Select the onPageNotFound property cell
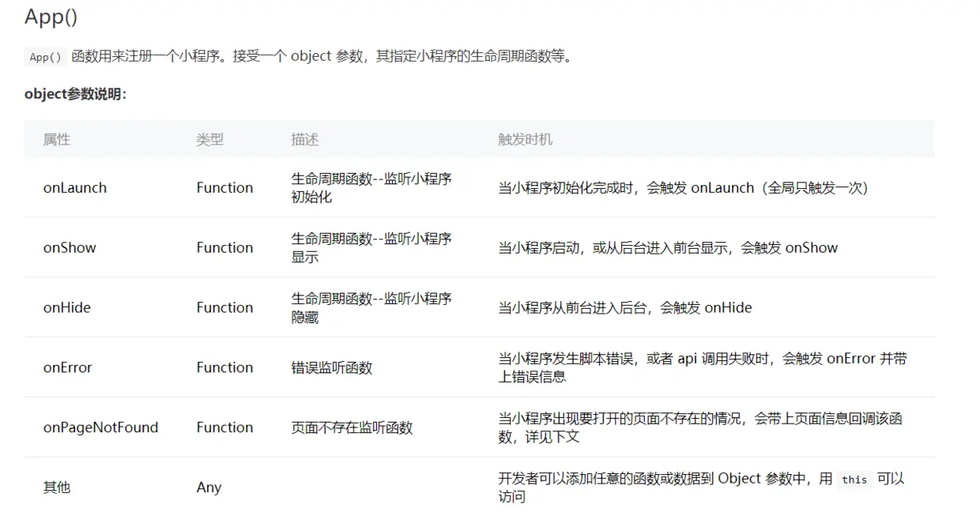The height and width of the screenshot is (512, 980). [100, 427]
